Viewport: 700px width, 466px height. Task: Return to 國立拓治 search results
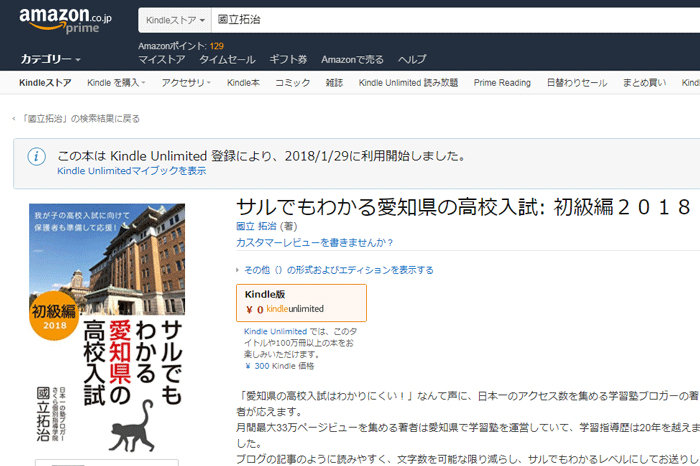(x=78, y=119)
